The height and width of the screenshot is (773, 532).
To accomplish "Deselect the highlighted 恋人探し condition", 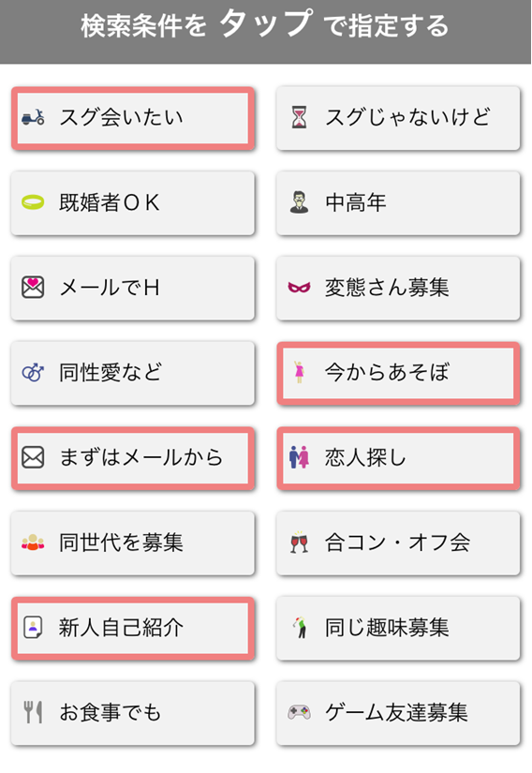I will [398, 458].
